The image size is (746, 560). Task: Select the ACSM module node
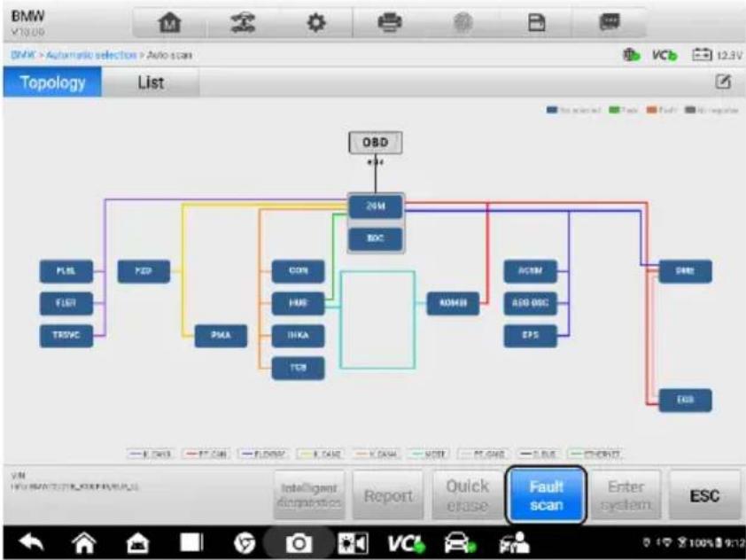point(531,271)
